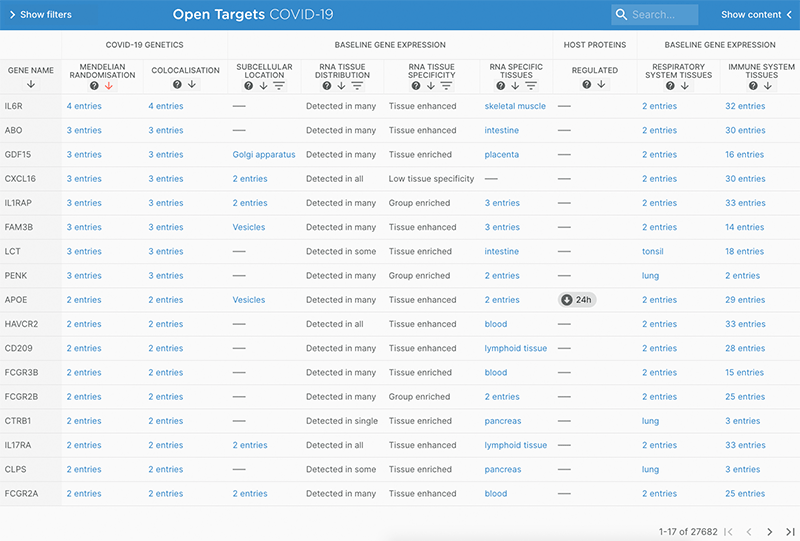The image size is (800, 541).
Task: Open help icon for Regulated column
Action: tap(587, 84)
